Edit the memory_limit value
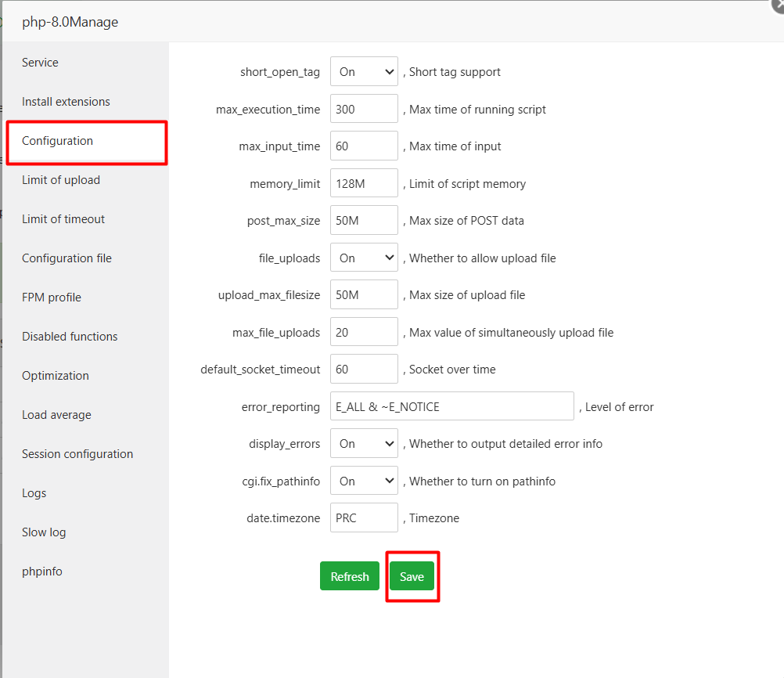The height and width of the screenshot is (678, 784). tap(364, 182)
